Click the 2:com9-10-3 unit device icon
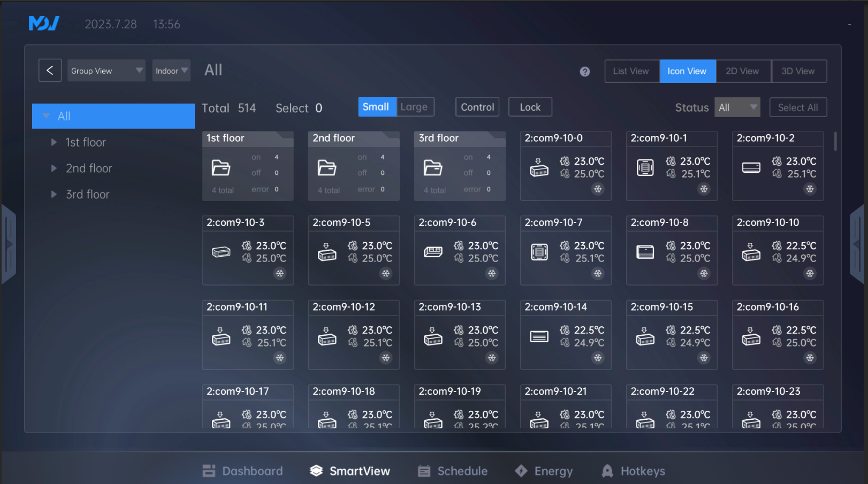Image resolution: width=868 pixels, height=484 pixels. coord(220,252)
